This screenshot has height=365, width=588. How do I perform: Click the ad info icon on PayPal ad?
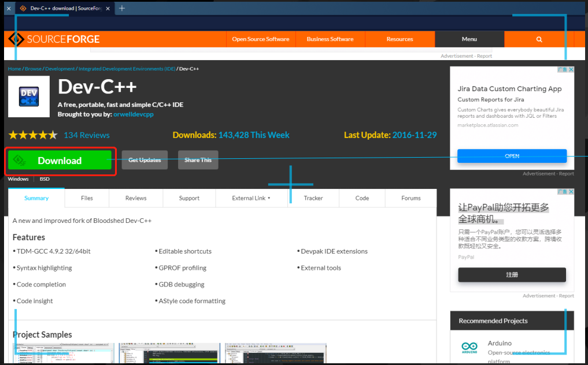563,192
